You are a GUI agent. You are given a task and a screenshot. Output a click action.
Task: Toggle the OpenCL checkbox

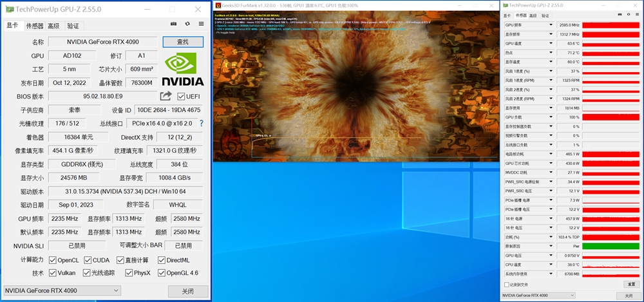pyautogui.click(x=52, y=260)
